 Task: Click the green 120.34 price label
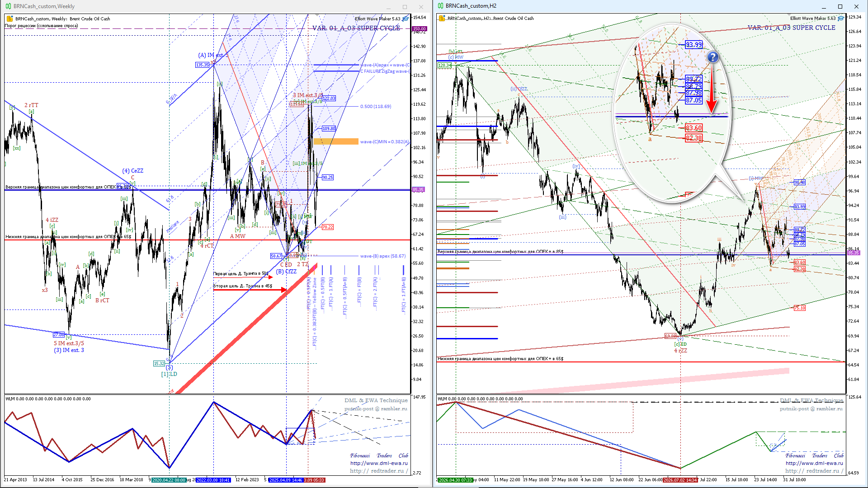tap(445, 66)
